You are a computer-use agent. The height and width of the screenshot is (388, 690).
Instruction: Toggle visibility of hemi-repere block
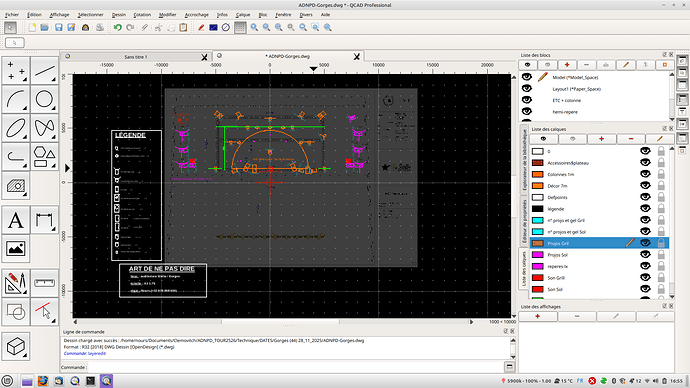click(527, 111)
